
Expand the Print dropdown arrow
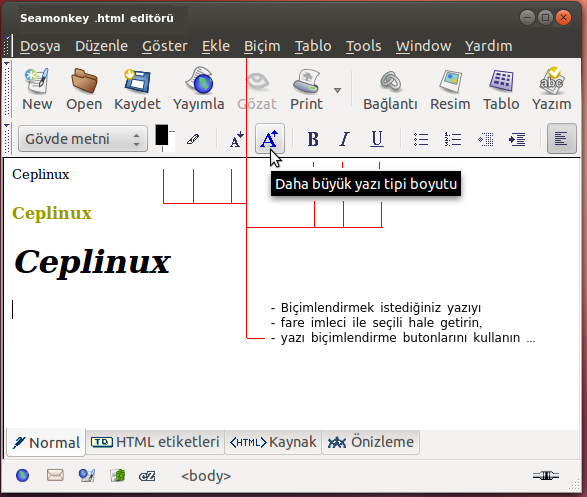337,90
